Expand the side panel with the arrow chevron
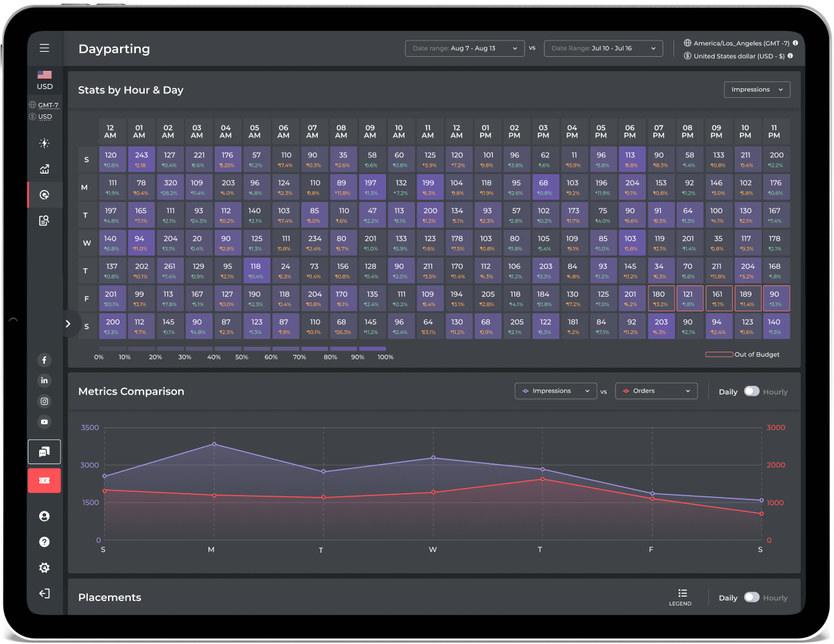 coord(68,324)
